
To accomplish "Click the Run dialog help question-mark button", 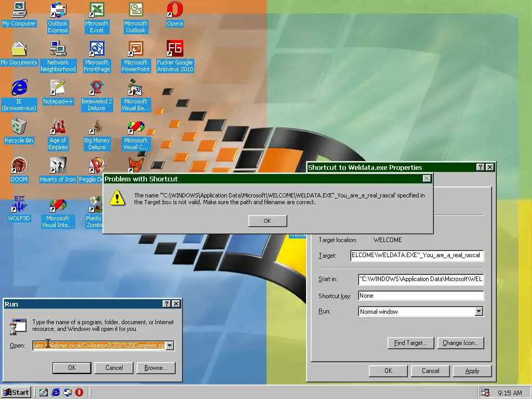I will 167,303.
